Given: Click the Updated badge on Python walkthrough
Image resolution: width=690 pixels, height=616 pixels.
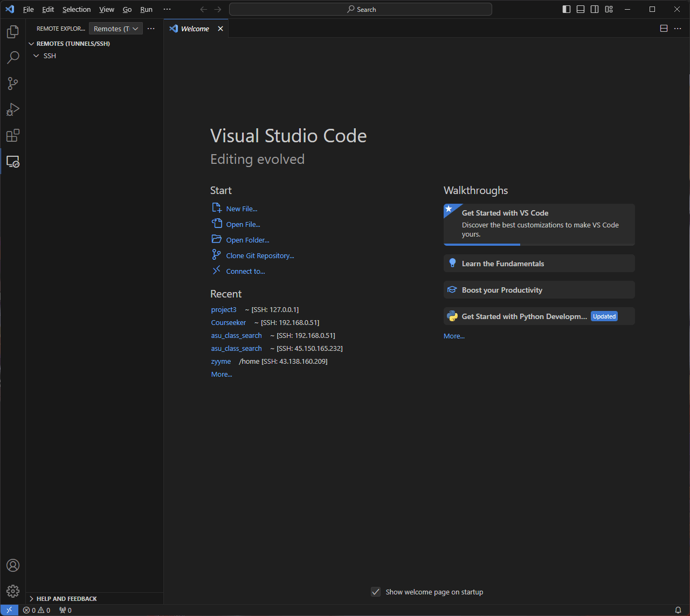Looking at the screenshot, I should coord(604,316).
